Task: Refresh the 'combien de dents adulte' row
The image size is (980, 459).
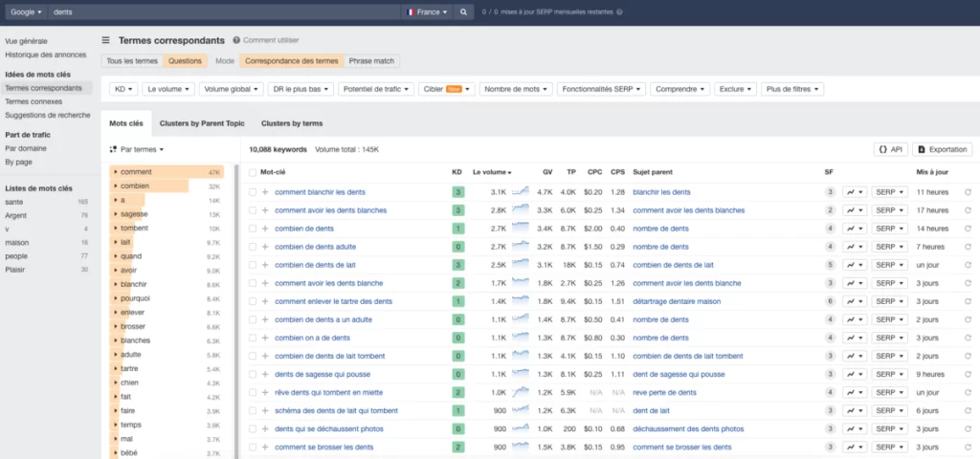Action: (x=969, y=247)
